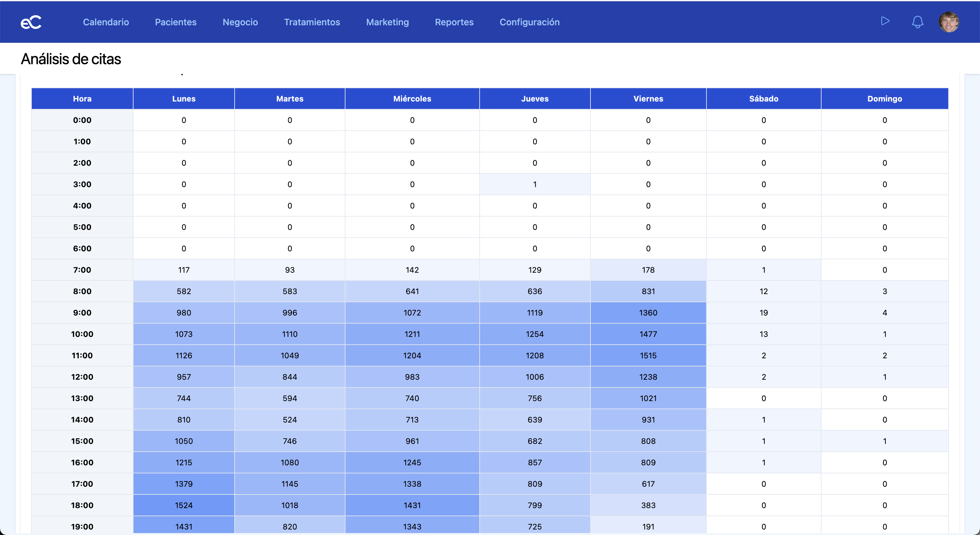Navigate to Reportes
The height and width of the screenshot is (535, 980).
454,22
